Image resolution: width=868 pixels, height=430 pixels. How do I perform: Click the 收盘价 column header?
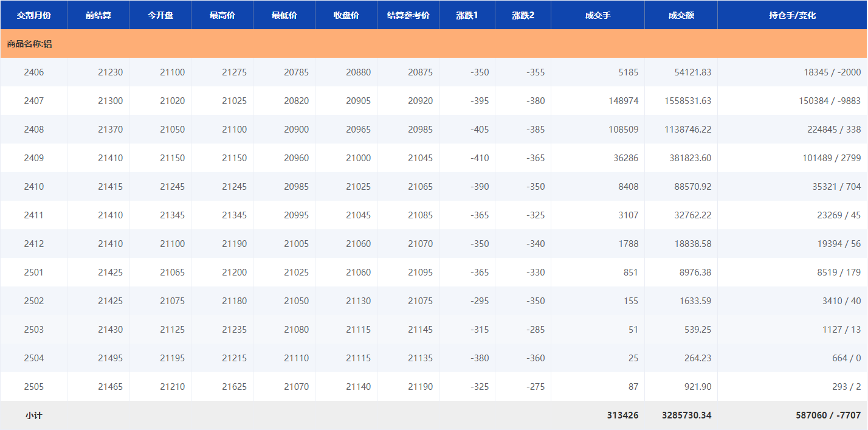pyautogui.click(x=346, y=15)
